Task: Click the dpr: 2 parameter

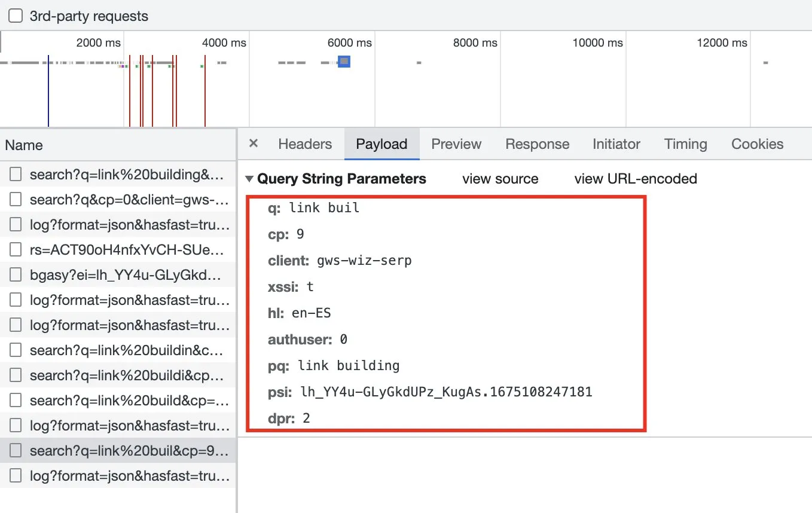Action: click(x=289, y=419)
